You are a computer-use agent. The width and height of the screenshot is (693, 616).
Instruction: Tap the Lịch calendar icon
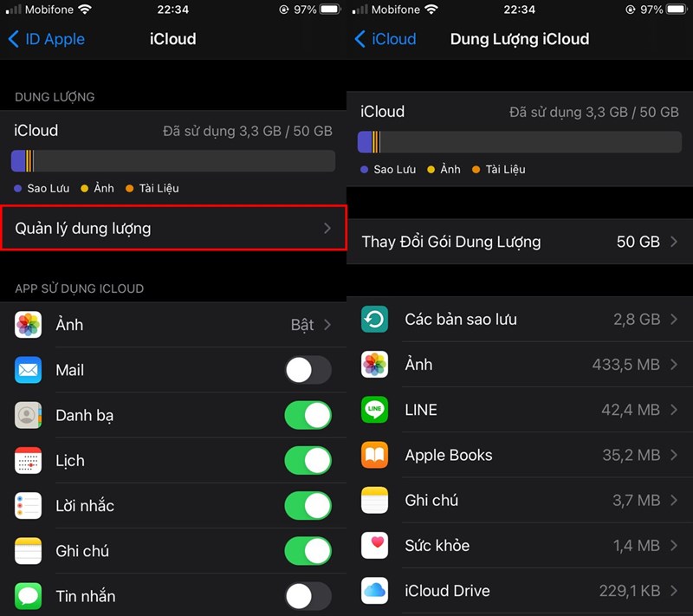(29, 460)
